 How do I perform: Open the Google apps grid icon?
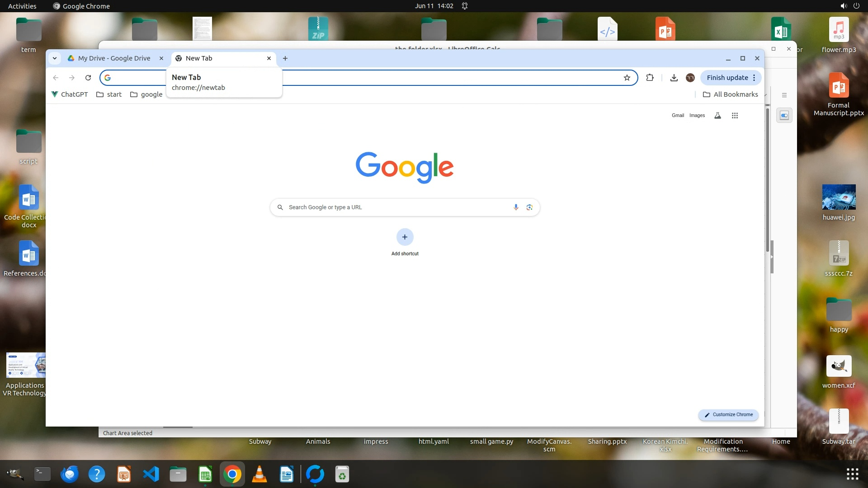[735, 116]
